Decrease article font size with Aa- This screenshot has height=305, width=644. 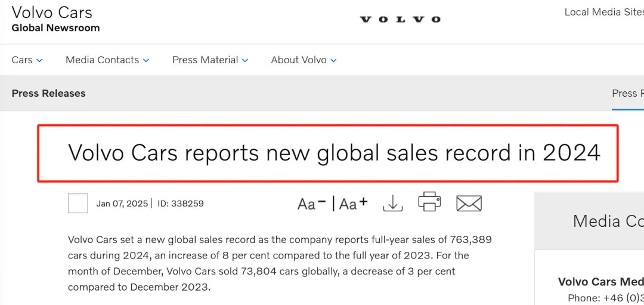(x=312, y=204)
